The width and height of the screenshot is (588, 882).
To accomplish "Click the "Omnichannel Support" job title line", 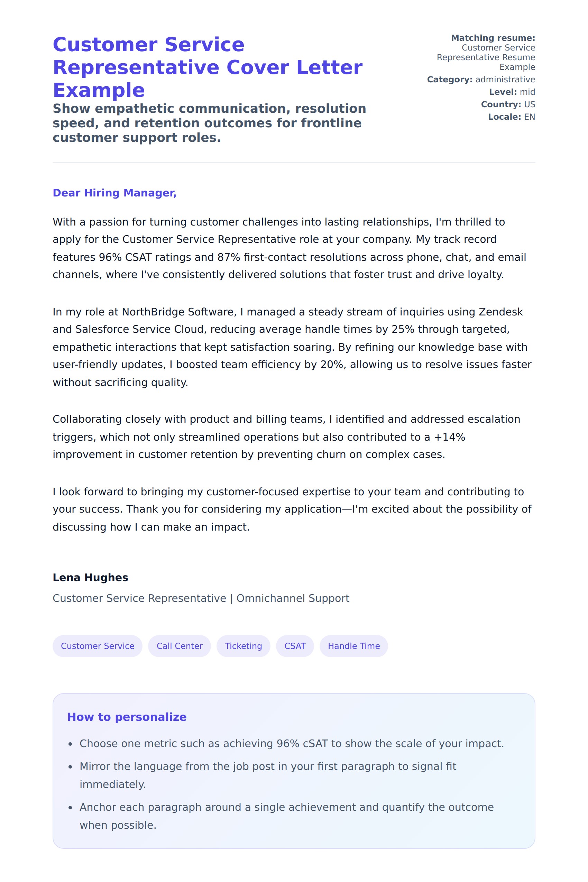I will [x=201, y=598].
